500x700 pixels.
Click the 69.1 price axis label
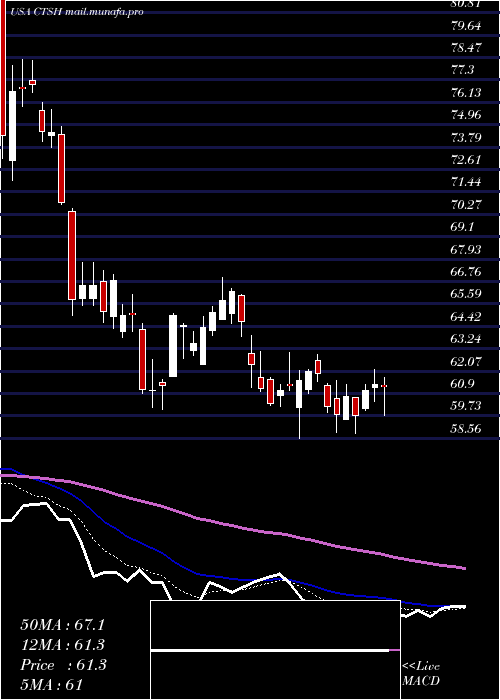pyautogui.click(x=463, y=227)
